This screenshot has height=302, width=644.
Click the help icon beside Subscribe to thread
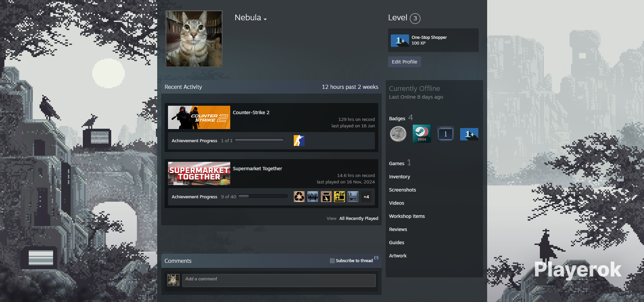pos(376,258)
